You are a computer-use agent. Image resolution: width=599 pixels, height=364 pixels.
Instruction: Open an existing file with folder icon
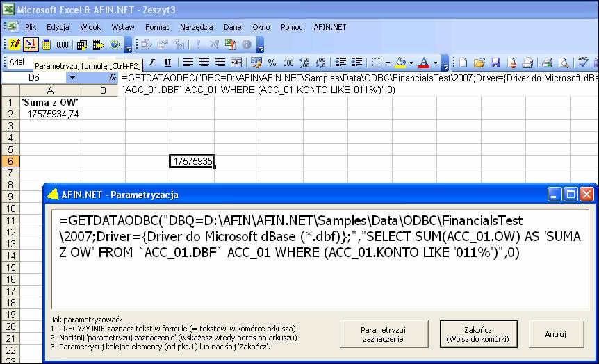pyautogui.click(x=479, y=63)
